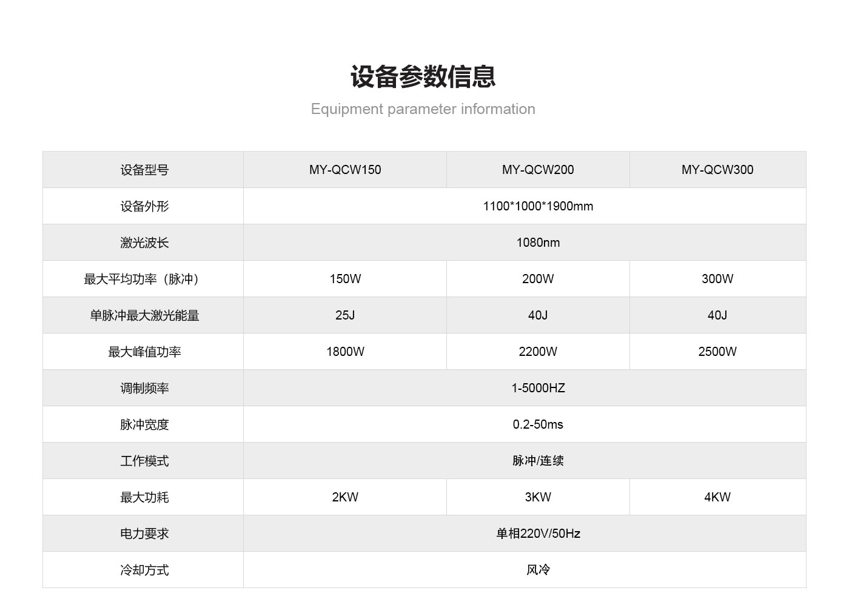Click the 150W average power cell
This screenshot has height=616, width=849.
point(345,279)
